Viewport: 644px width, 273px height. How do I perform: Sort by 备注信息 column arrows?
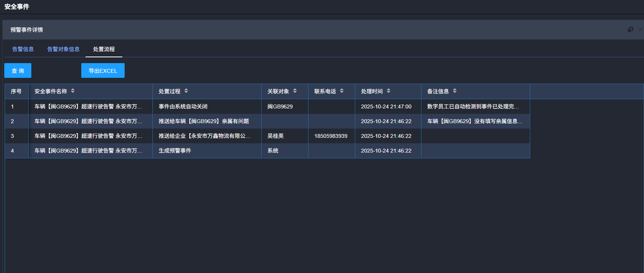point(455,91)
